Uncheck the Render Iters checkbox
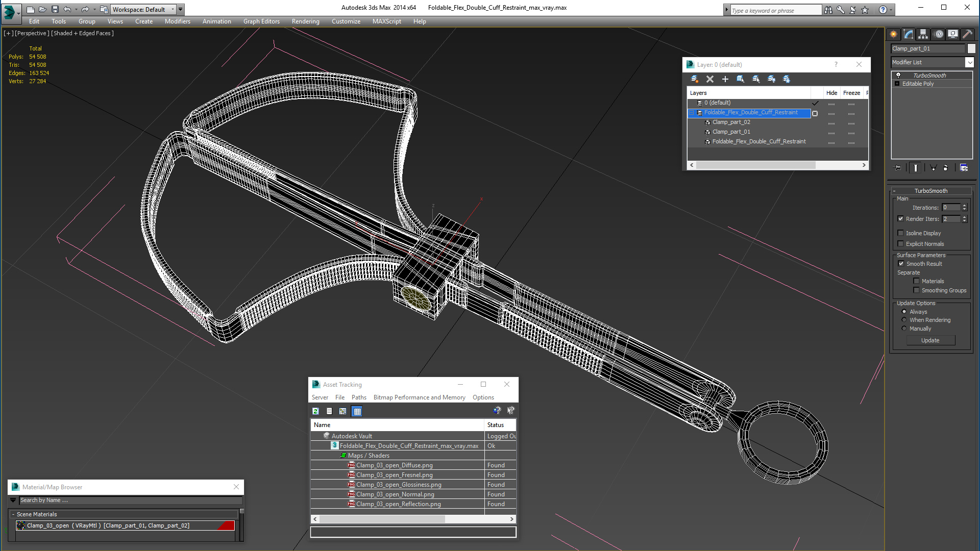This screenshot has width=980, height=551. click(901, 219)
